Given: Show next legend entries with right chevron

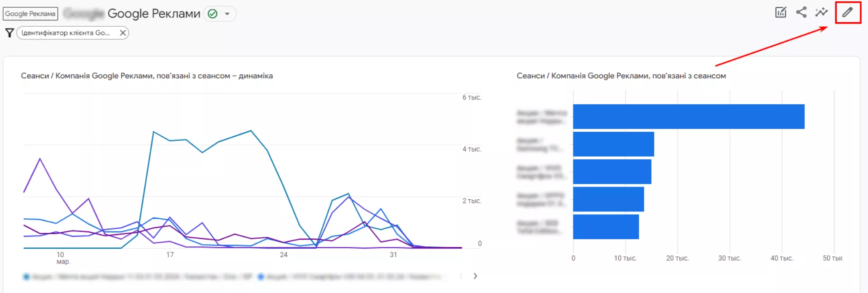Looking at the screenshot, I should pos(475,276).
